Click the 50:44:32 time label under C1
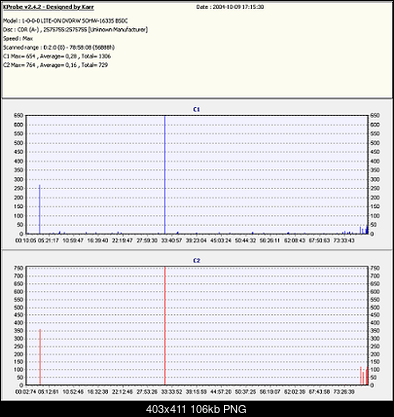The height and width of the screenshot is (417, 394). tap(245, 240)
